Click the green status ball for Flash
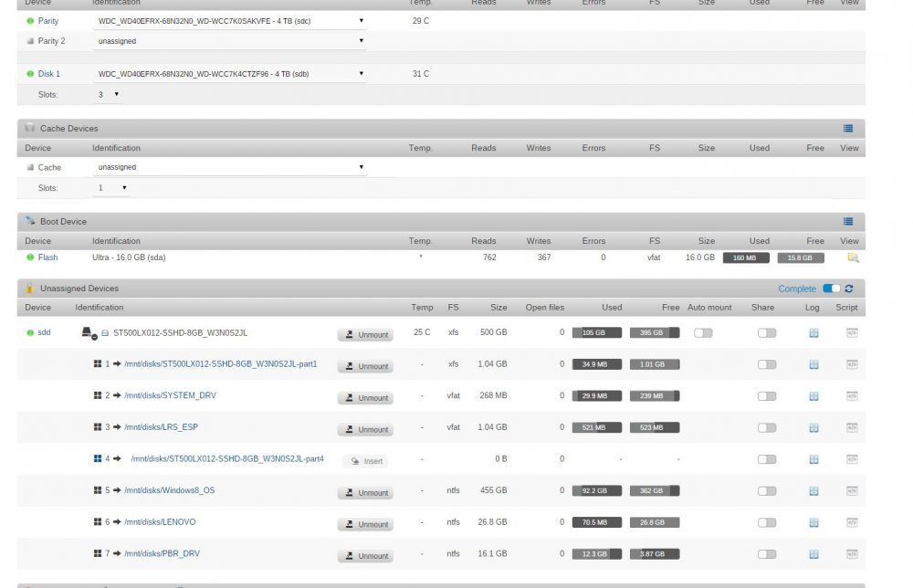The width and height of the screenshot is (913, 588). point(30,257)
